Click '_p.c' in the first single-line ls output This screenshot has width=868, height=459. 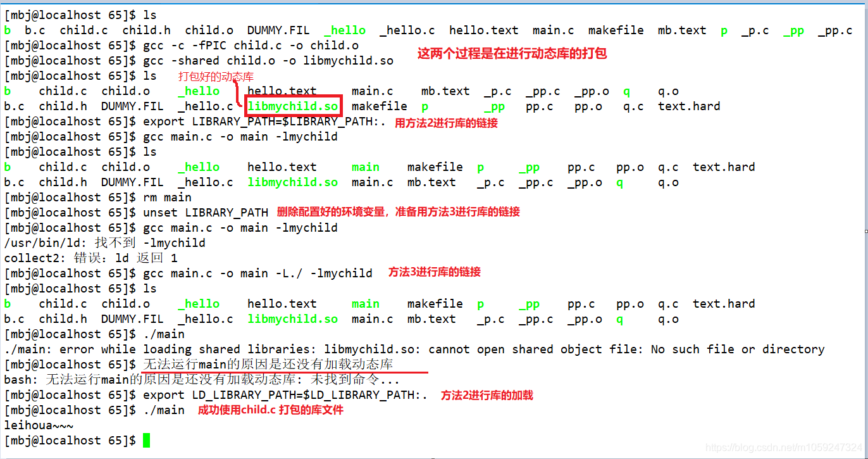pyautogui.click(x=755, y=30)
